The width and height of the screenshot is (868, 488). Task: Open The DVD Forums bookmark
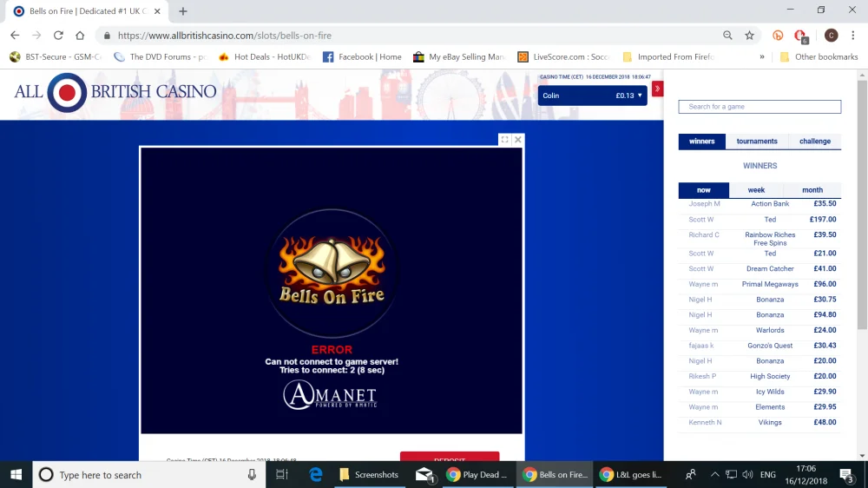click(x=160, y=56)
